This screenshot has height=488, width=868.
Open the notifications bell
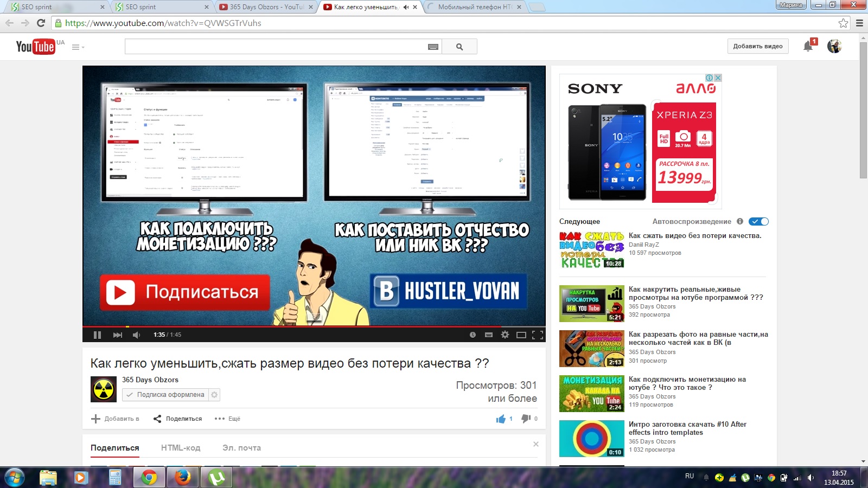pyautogui.click(x=808, y=46)
